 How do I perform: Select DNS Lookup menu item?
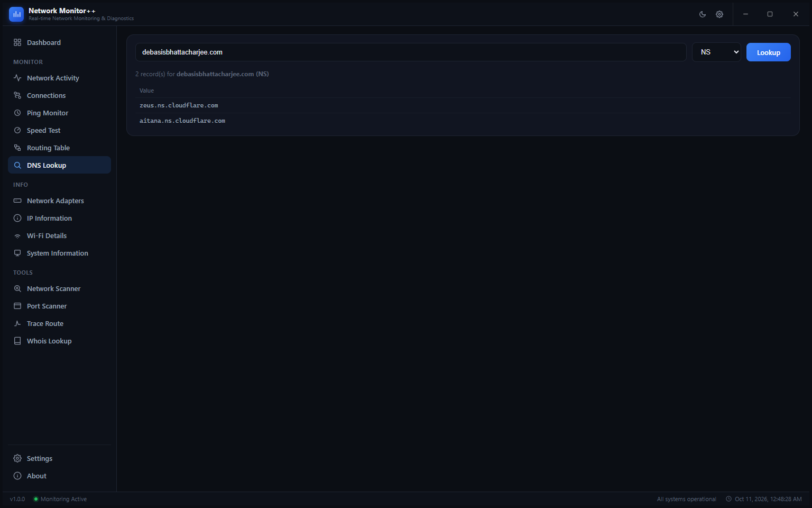(59, 165)
